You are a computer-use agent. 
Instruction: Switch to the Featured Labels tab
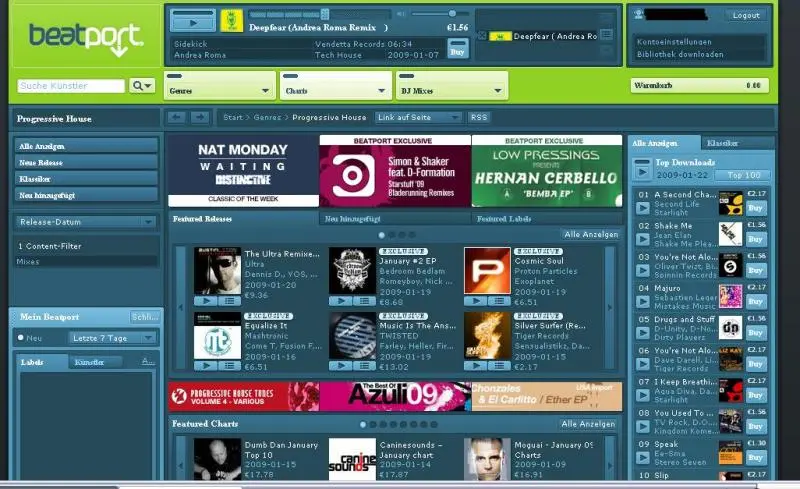[505, 217]
